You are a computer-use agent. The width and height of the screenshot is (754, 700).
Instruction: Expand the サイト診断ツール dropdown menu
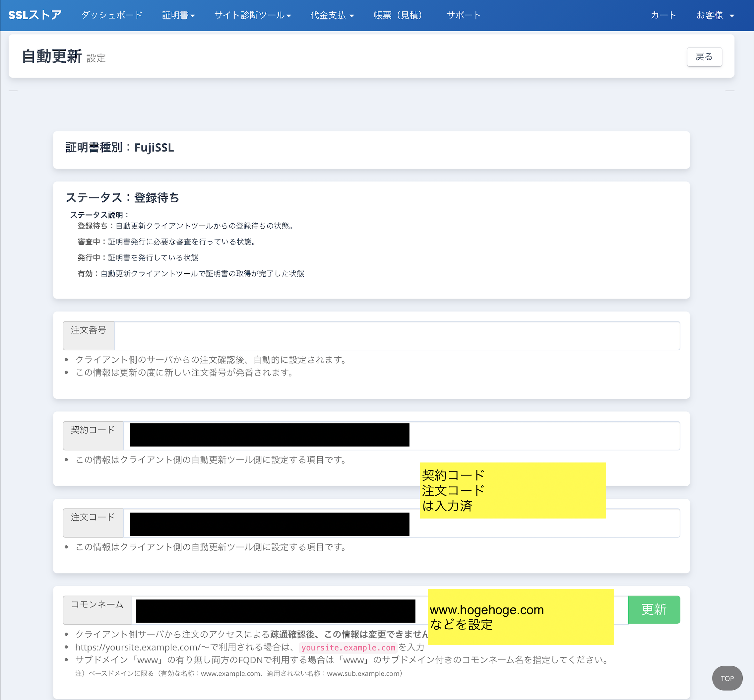click(252, 15)
